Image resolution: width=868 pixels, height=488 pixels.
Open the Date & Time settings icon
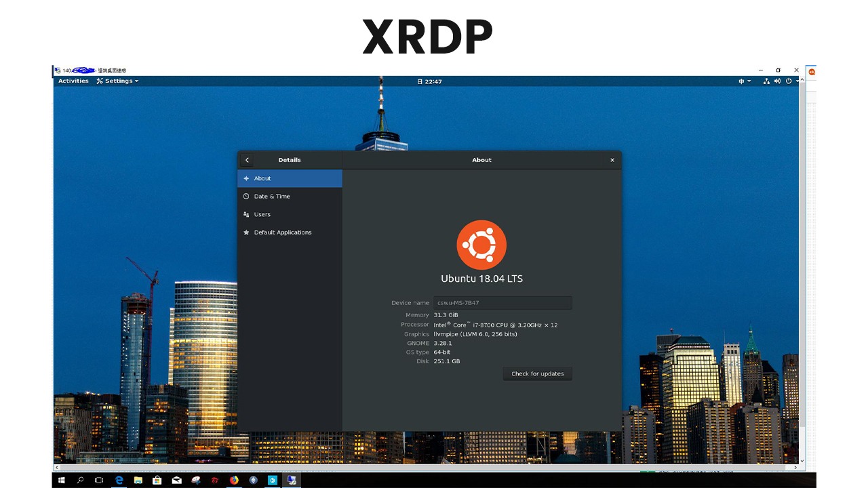tap(245, 196)
